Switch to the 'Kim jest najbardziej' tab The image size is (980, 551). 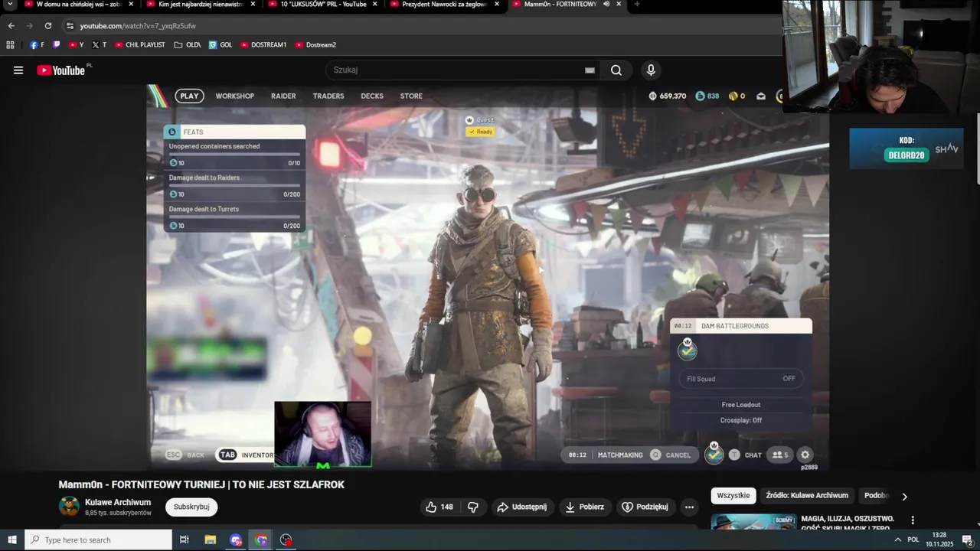click(199, 4)
